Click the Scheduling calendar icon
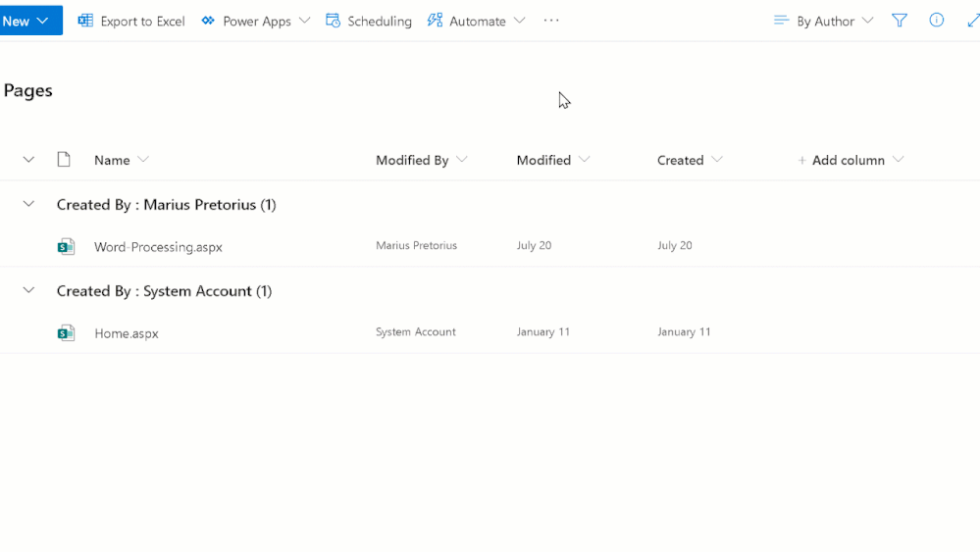The width and height of the screenshot is (980, 552). pos(334,21)
